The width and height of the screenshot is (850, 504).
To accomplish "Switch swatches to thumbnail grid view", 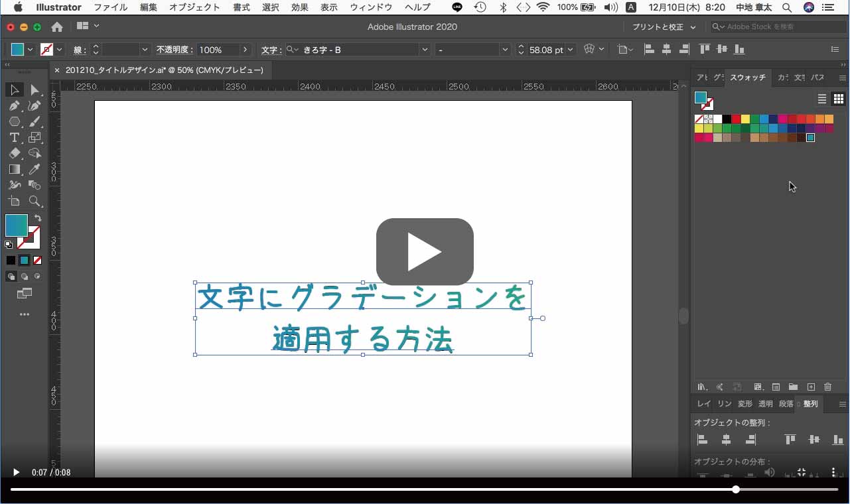I will click(839, 99).
